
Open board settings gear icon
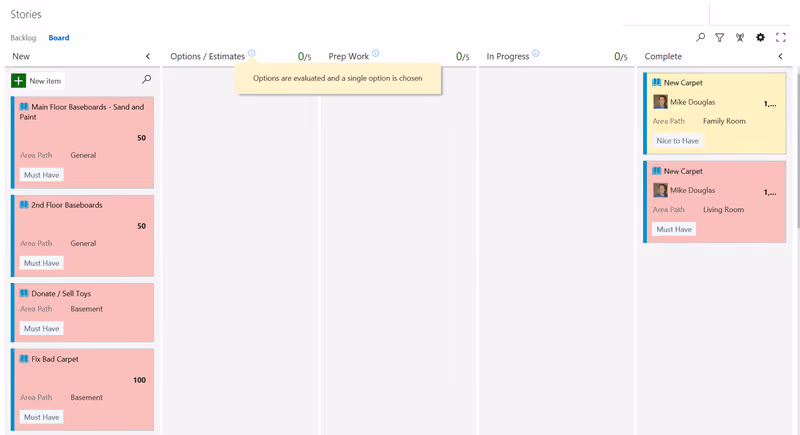(760, 37)
